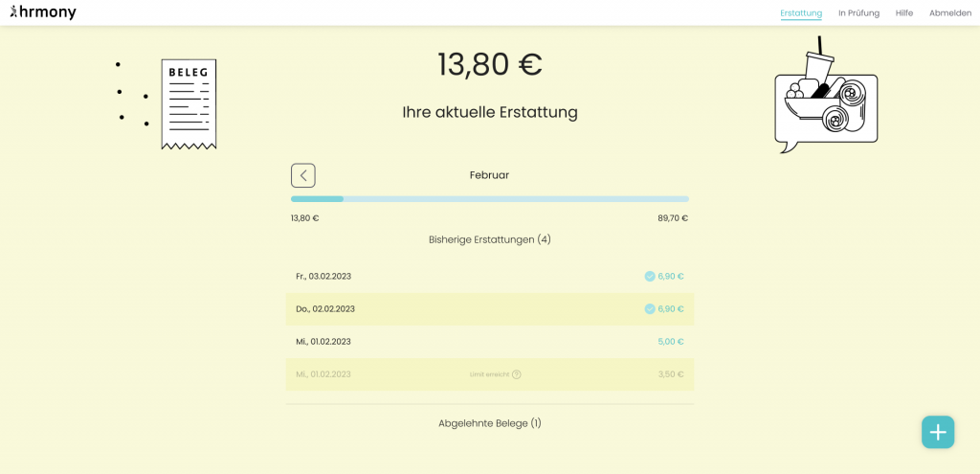The height and width of the screenshot is (474, 980).
Task: Select the Februar month label
Action: pos(489,175)
